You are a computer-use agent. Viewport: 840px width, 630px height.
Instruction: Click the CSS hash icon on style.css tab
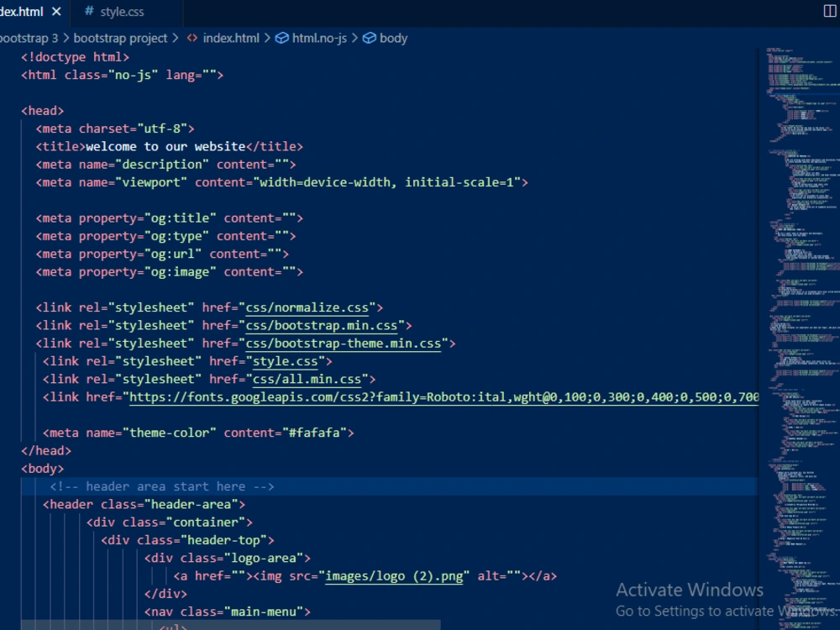pyautogui.click(x=89, y=11)
